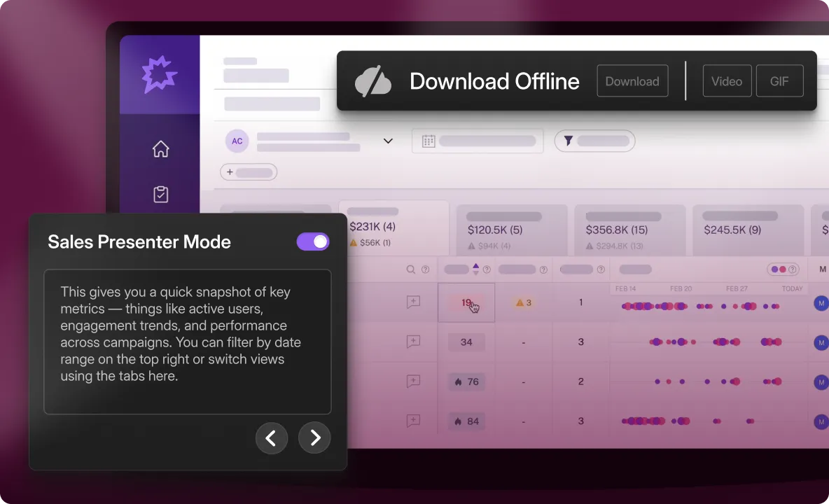Advance to the next tip with the right arrow

(314, 437)
